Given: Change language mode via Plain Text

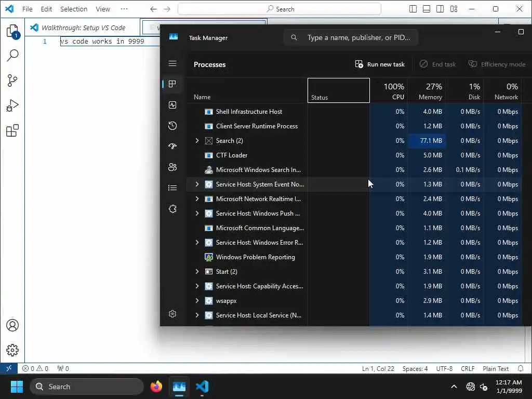Looking at the screenshot, I should point(495,368).
